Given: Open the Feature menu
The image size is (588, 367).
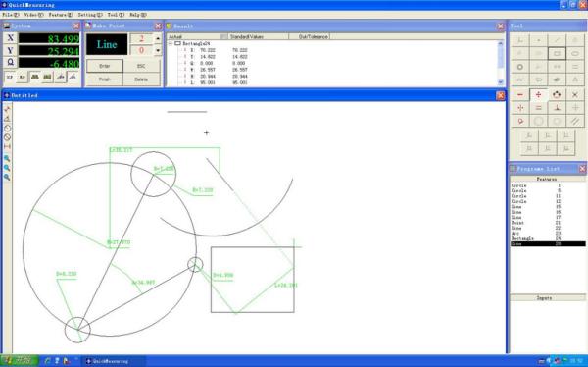Looking at the screenshot, I should click(61, 15).
